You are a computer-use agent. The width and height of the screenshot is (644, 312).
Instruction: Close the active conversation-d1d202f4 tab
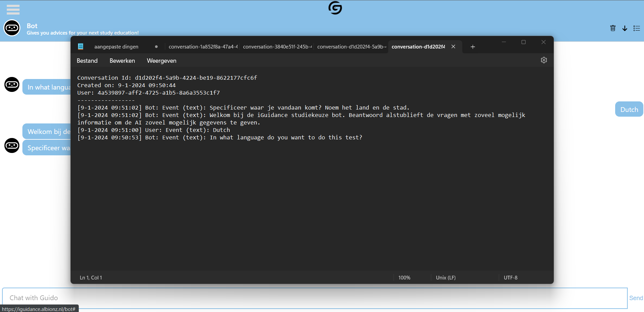click(x=453, y=46)
